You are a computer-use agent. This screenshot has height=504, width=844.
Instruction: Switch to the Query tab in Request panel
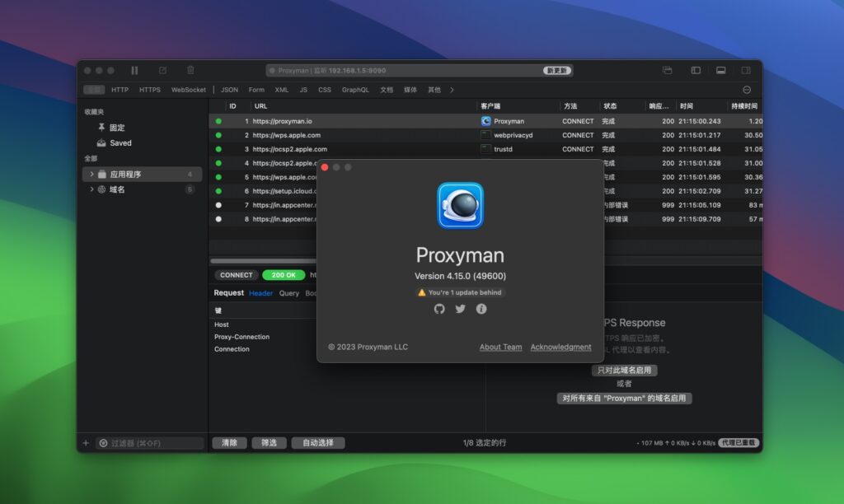[288, 292]
